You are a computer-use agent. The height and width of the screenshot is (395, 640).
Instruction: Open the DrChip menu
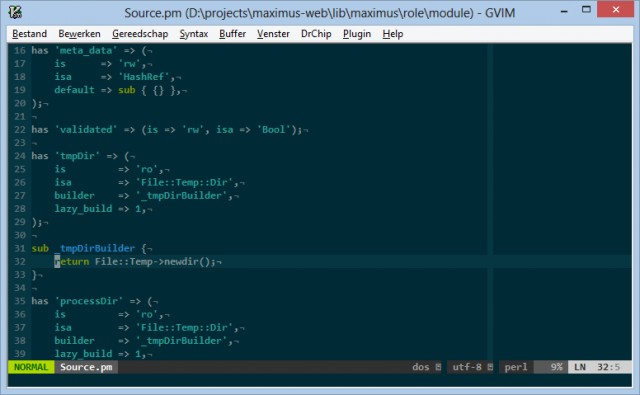tap(316, 34)
